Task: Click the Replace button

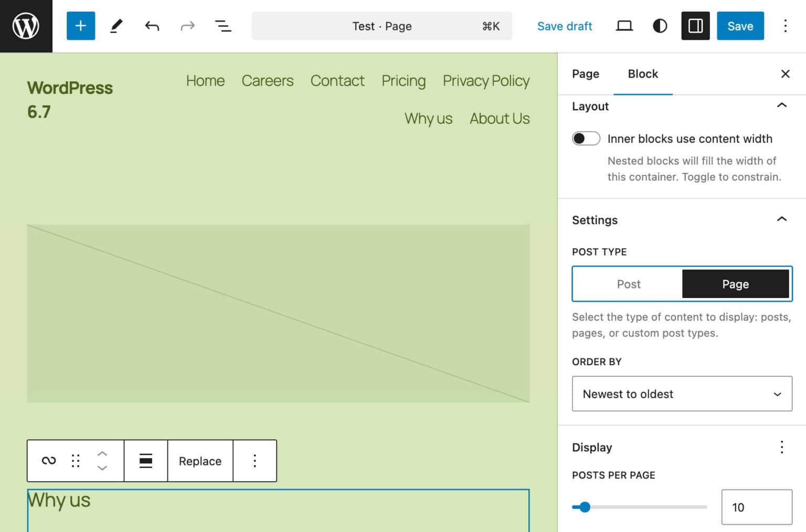Action: [x=199, y=461]
